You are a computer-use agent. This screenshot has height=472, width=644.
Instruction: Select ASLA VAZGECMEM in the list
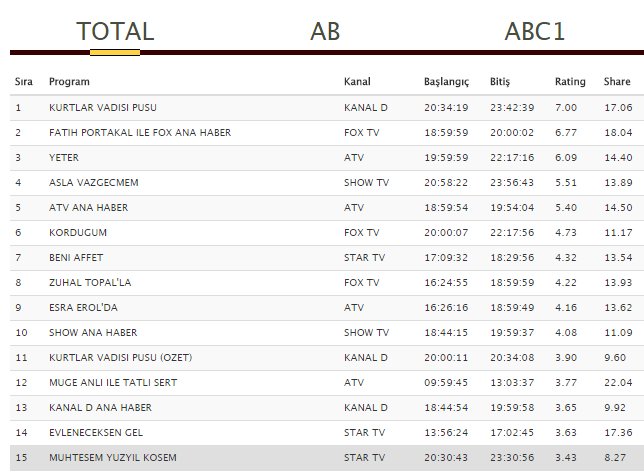click(x=92, y=182)
